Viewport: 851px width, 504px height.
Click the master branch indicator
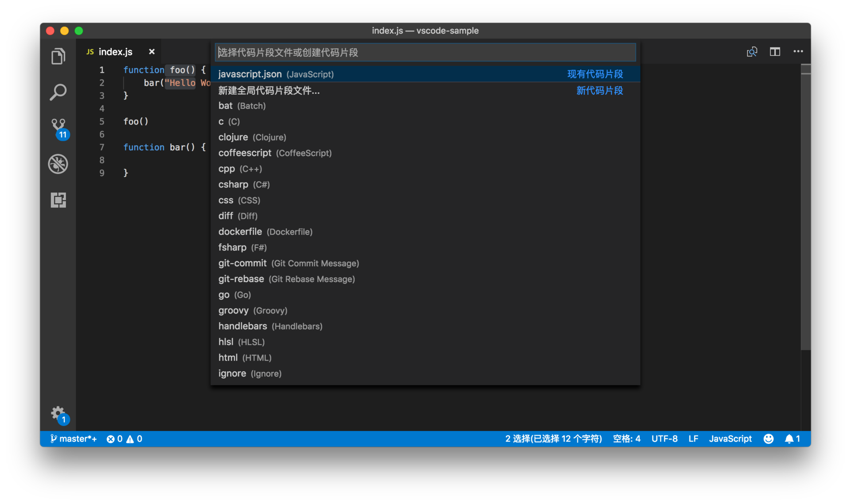(74, 438)
